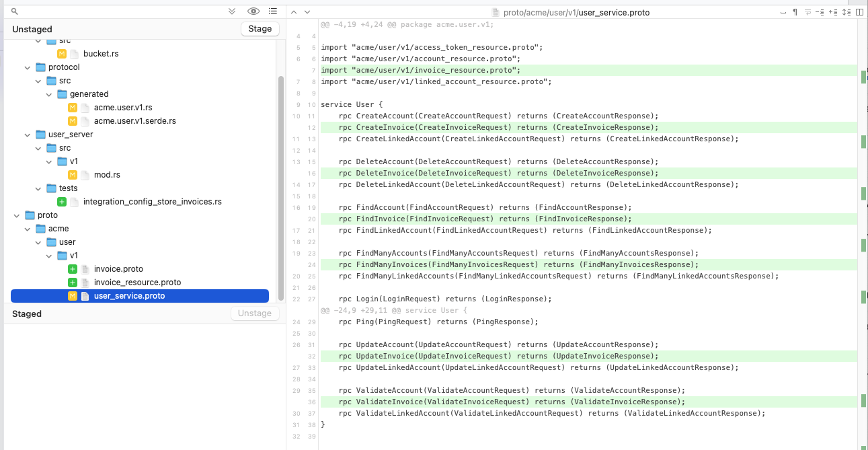Viewport: 868px width, 450px height.
Task: Select invoice_resource.proto file
Action: pos(137,283)
